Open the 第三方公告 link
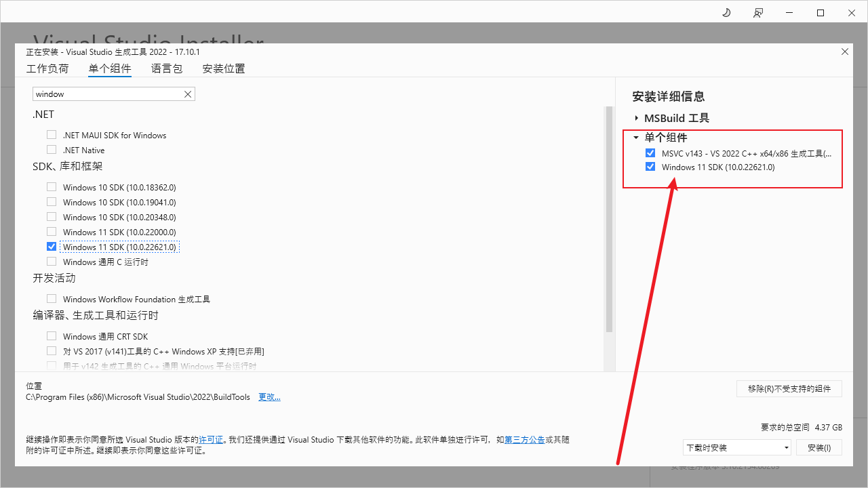The image size is (868, 488). point(524,440)
